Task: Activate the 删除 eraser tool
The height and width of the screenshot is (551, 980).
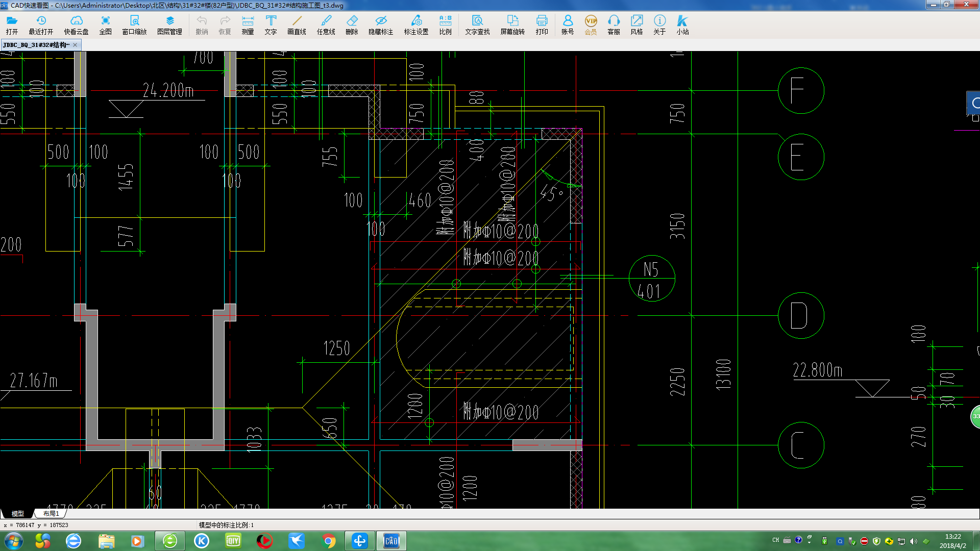Action: pos(352,24)
